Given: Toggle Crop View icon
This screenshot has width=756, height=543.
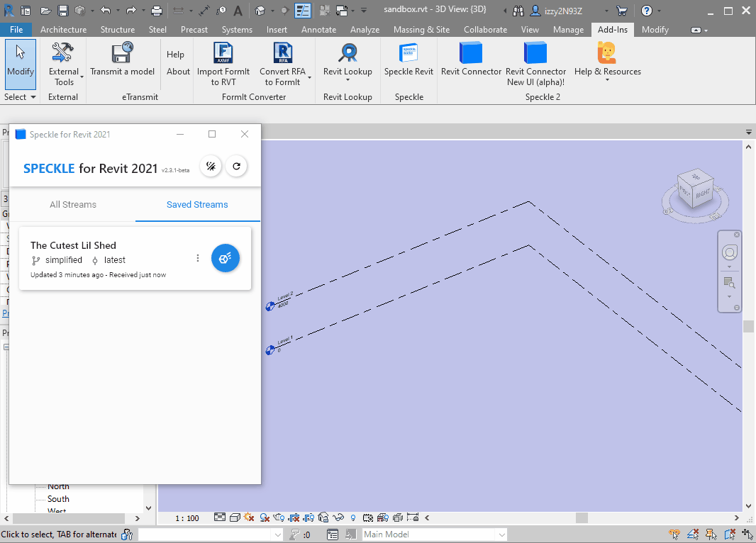Looking at the screenshot, I should click(x=294, y=517).
